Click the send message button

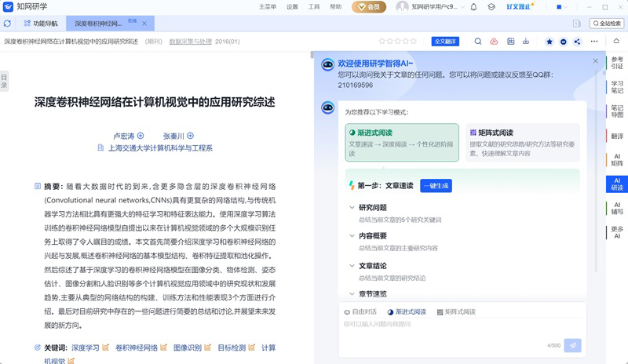(x=573, y=346)
